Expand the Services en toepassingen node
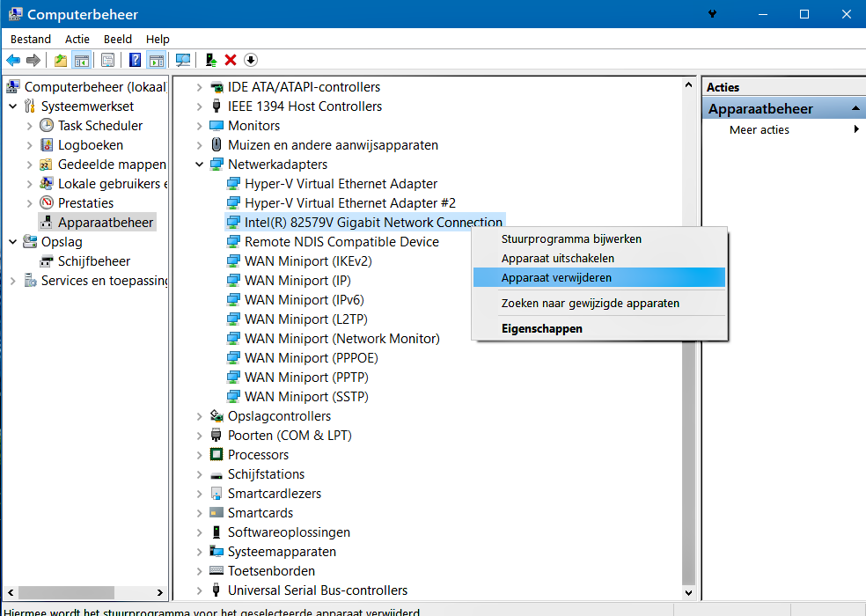The height and width of the screenshot is (616, 866). [x=12, y=281]
